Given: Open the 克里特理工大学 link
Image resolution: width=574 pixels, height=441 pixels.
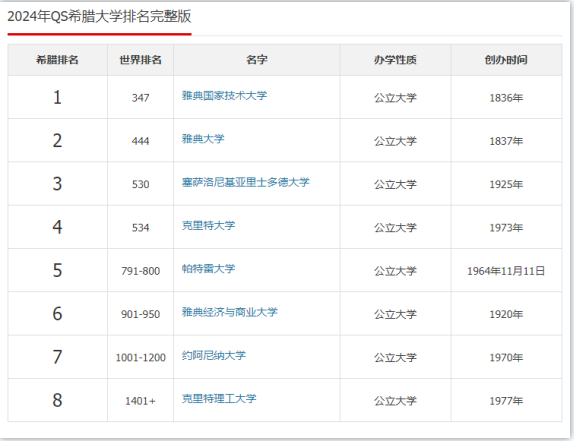Looking at the screenshot, I should (x=219, y=399).
